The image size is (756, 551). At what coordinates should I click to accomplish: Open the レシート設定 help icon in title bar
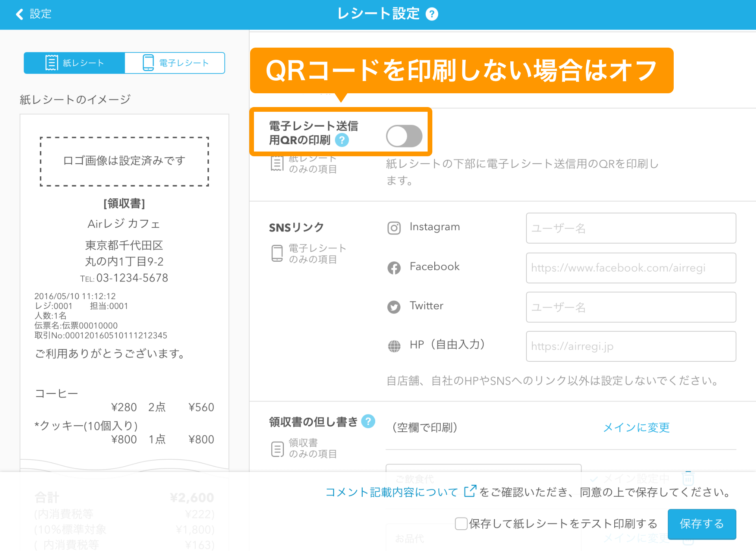click(x=432, y=14)
